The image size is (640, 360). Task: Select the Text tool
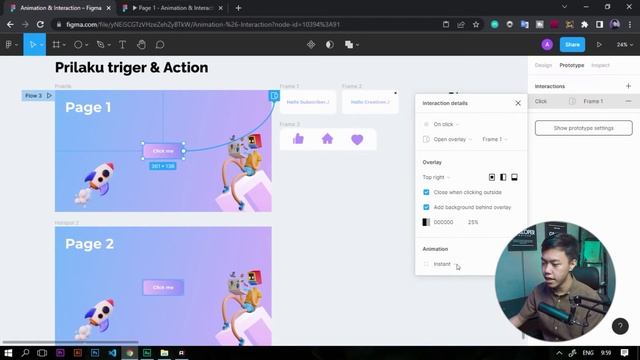point(122,44)
